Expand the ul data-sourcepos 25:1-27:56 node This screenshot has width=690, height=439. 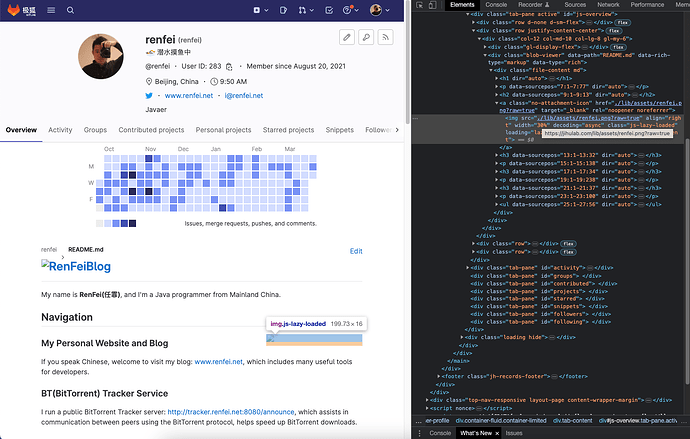[x=497, y=204]
